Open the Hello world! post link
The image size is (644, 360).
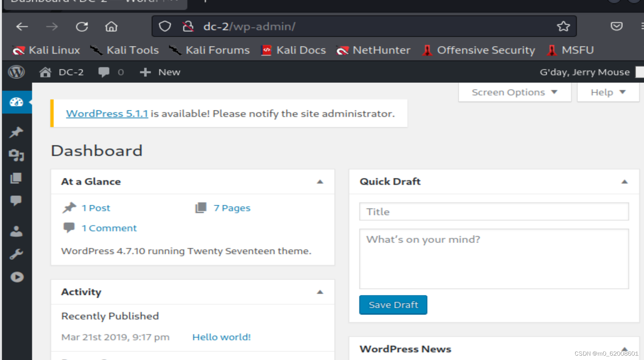[222, 337]
